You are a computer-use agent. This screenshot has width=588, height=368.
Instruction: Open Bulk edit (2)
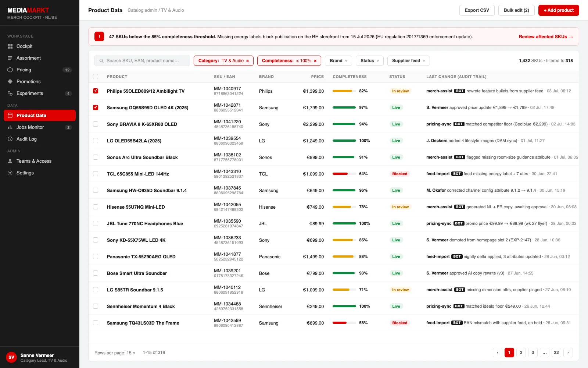coord(516,10)
